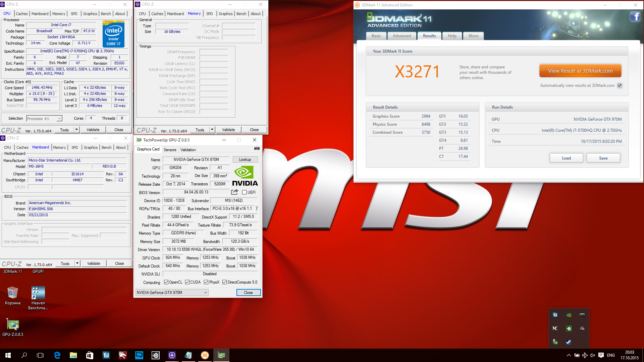
Task: Open GPU-Z NVIDIA GeForce GTX 970M dropdown
Action: [172, 293]
